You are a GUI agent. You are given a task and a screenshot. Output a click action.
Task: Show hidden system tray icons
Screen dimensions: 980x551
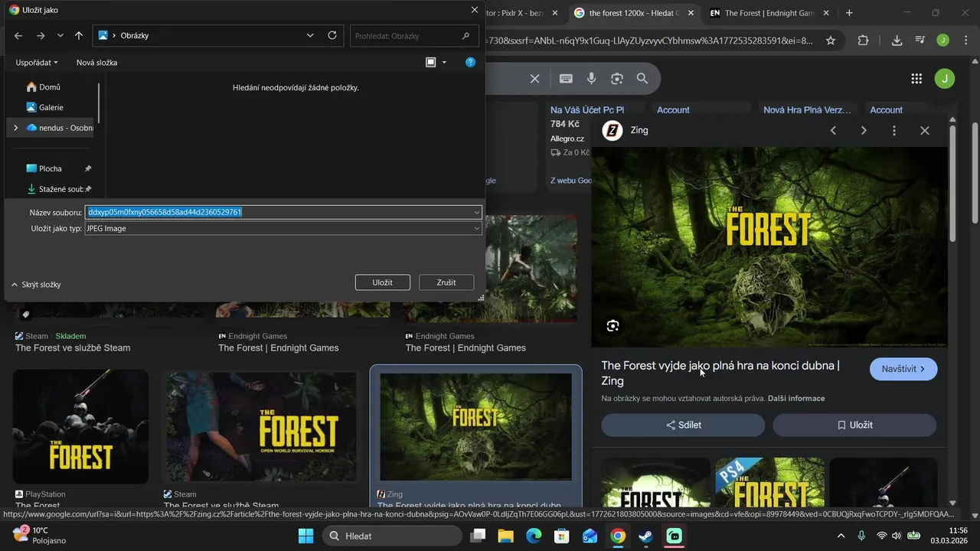coord(841,536)
